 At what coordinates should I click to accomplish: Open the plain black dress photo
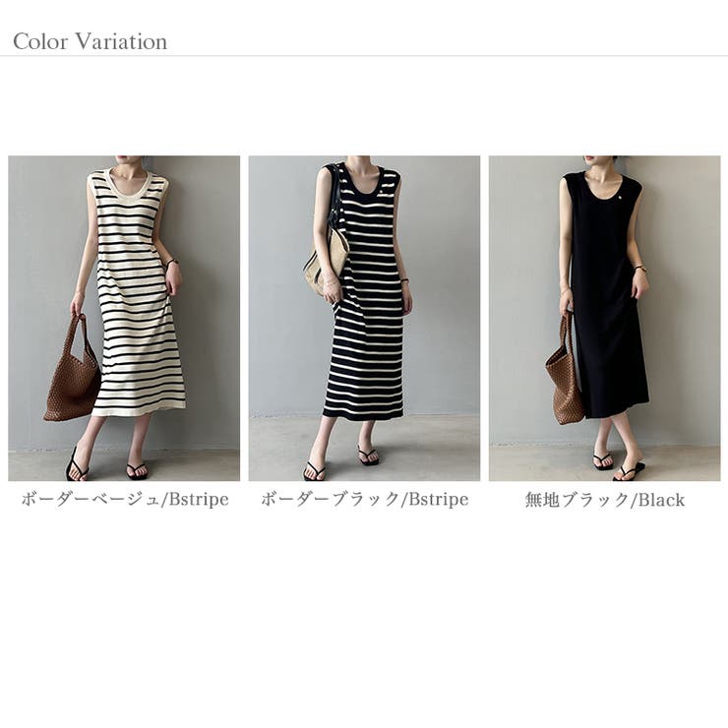pos(604,318)
